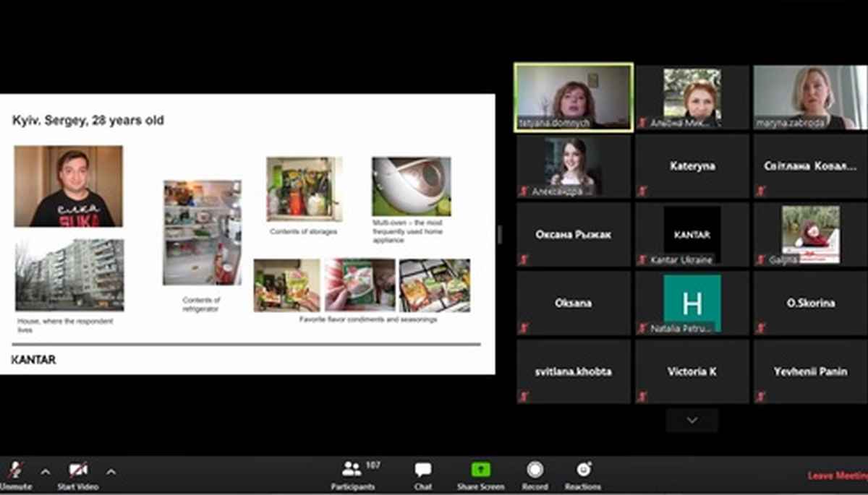Show more participants with down chevron
The width and height of the screenshot is (868, 495).
(x=692, y=420)
